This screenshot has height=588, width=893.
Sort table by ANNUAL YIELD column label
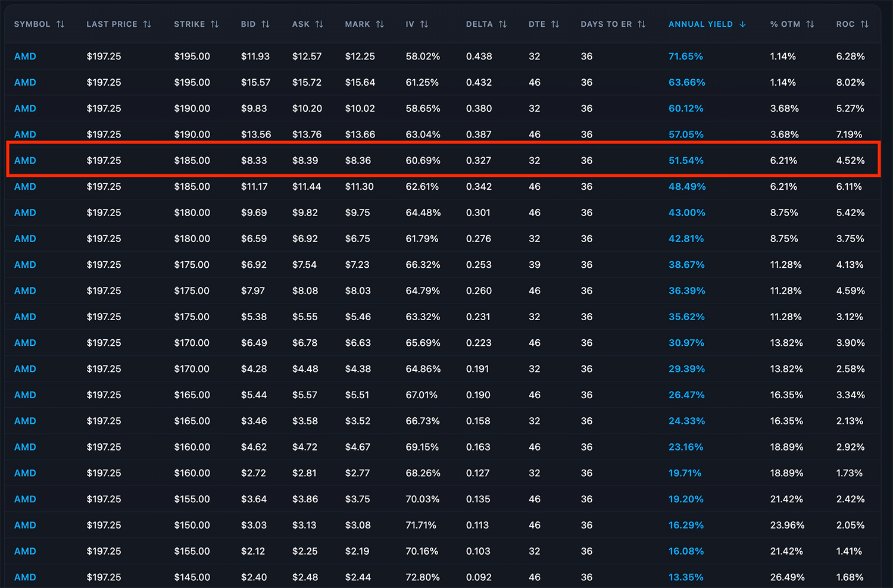click(x=701, y=24)
